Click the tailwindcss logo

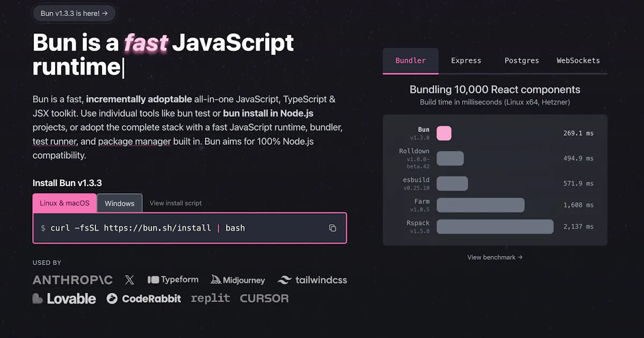[x=312, y=280]
